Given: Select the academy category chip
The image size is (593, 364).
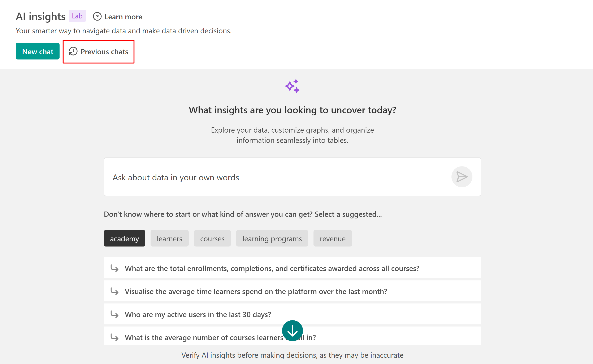Looking at the screenshot, I should click(124, 238).
